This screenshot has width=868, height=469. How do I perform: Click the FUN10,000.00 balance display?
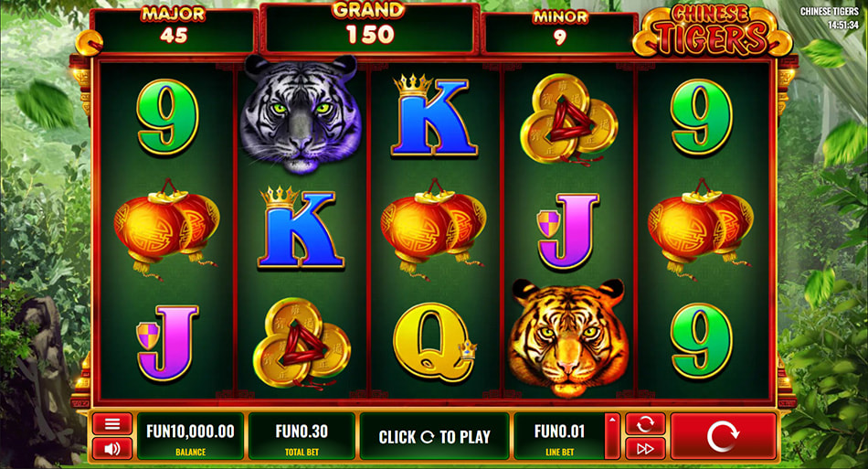pos(190,436)
